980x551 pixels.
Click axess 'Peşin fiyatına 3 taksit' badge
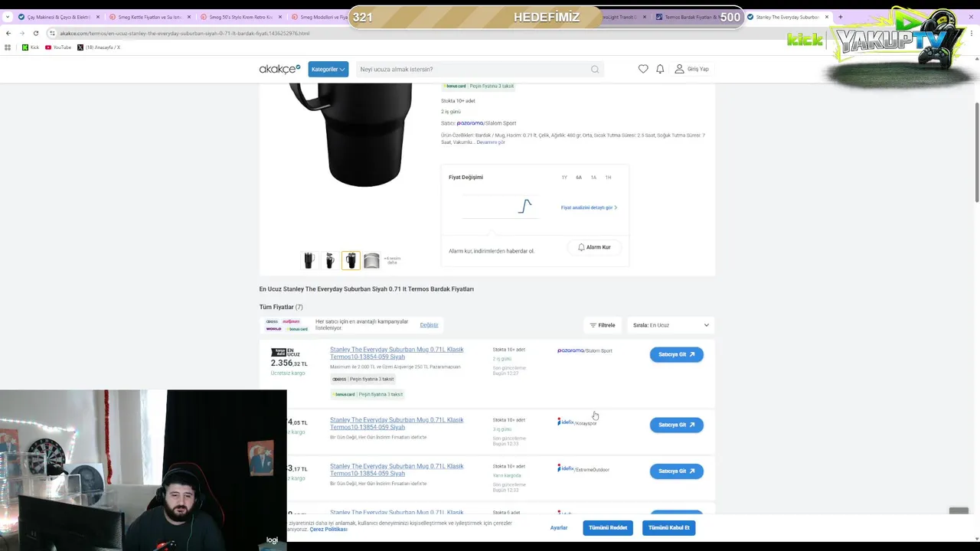(363, 379)
